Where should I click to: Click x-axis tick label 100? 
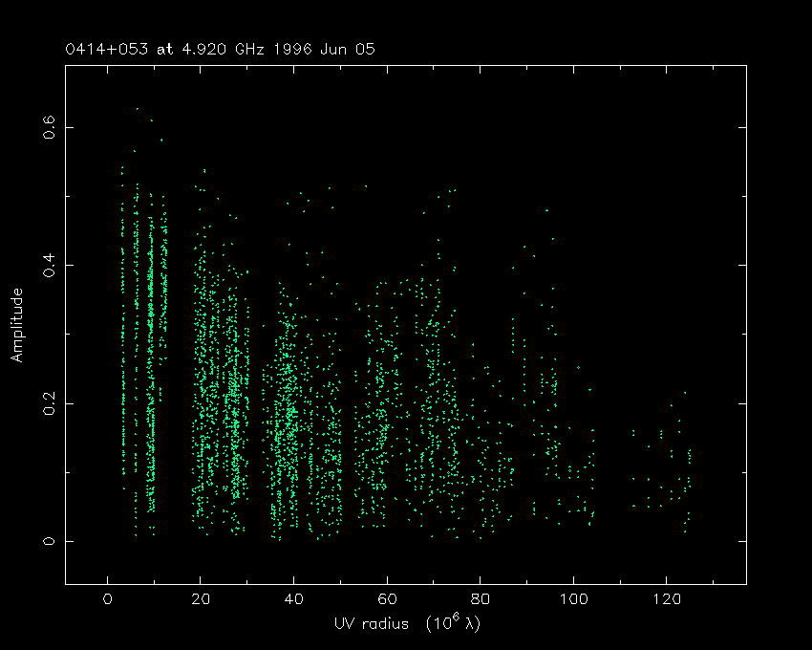[573, 600]
